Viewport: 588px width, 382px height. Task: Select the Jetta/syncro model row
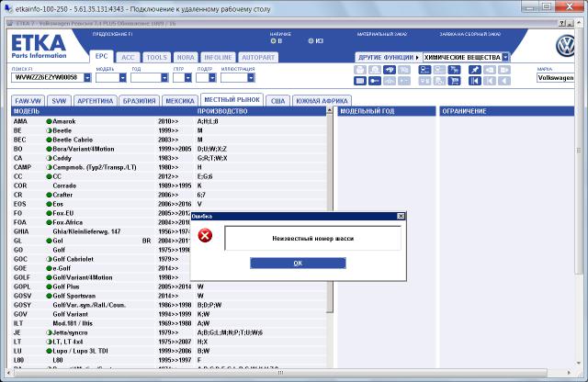click(x=169, y=332)
